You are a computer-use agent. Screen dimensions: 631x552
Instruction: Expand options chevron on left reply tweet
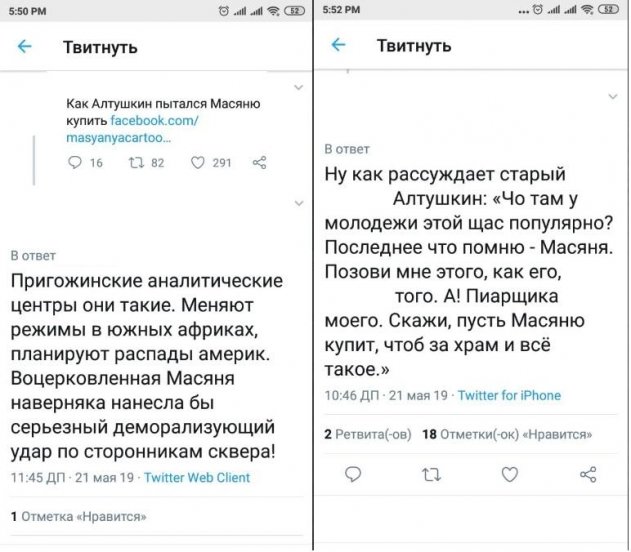[x=298, y=203]
